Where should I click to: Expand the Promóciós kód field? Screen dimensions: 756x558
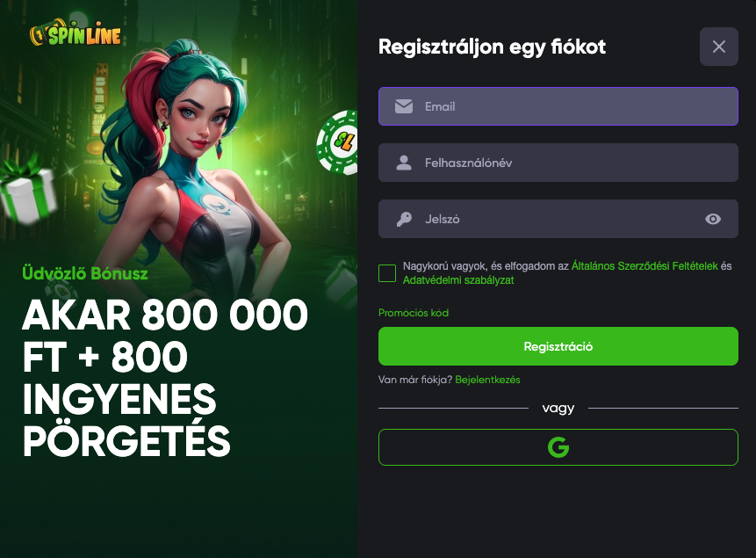pos(414,313)
